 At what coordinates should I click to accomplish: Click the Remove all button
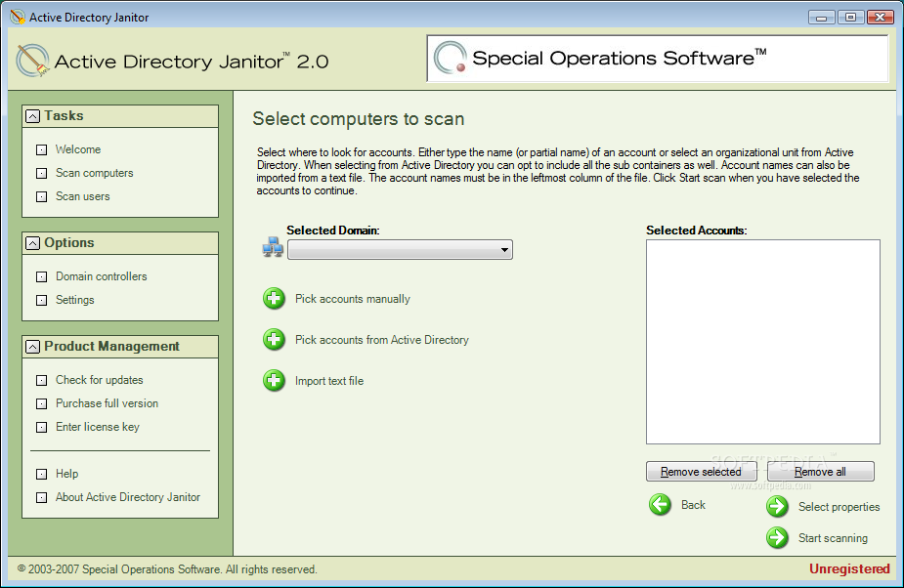820,472
